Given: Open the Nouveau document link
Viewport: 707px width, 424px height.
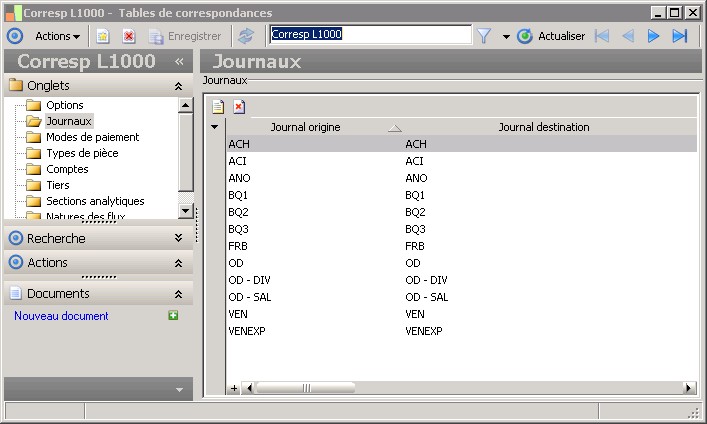Looking at the screenshot, I should [61, 316].
